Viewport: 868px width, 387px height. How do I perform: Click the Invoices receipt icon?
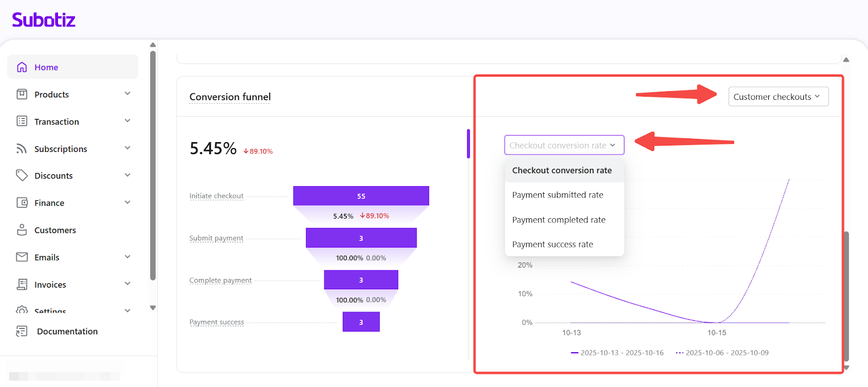[x=22, y=284]
